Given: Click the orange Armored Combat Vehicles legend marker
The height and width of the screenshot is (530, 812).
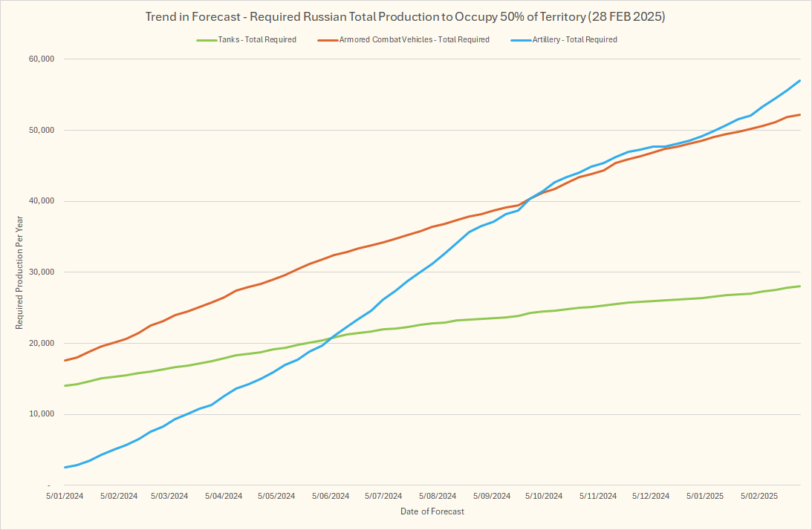Looking at the screenshot, I should click(328, 39).
